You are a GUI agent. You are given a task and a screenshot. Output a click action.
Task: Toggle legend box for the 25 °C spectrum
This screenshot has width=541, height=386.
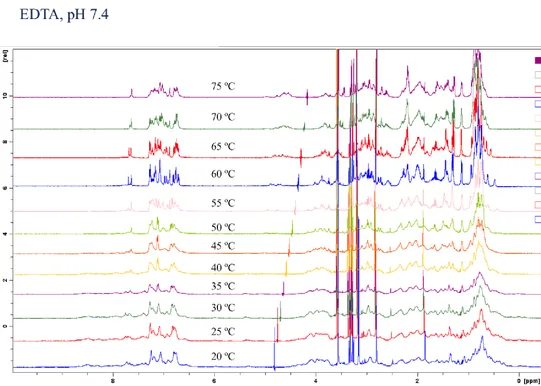[x=538, y=205]
